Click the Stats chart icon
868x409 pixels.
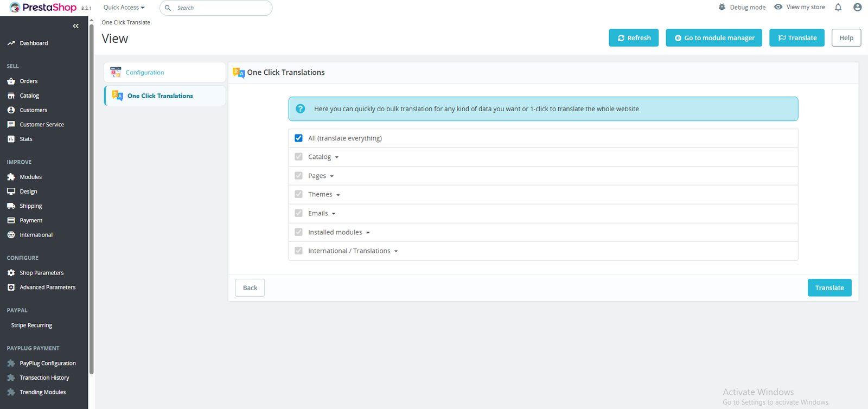(x=11, y=139)
